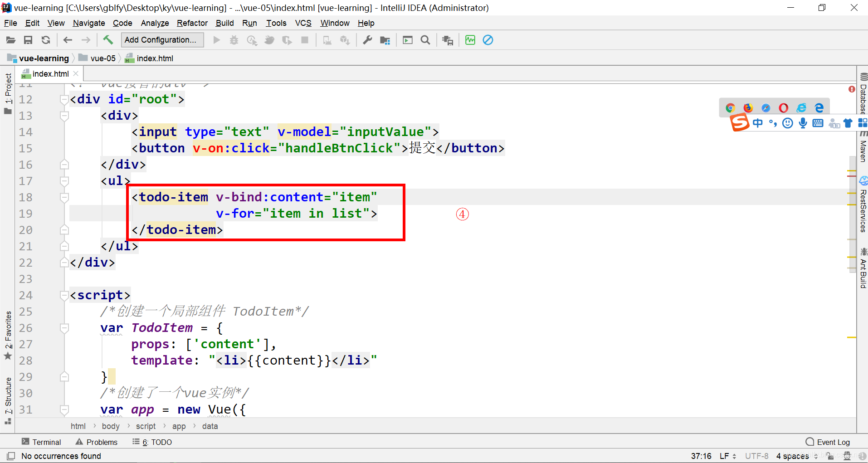Screen dimensions: 868x463
Task: Open the Event Log
Action: point(828,442)
